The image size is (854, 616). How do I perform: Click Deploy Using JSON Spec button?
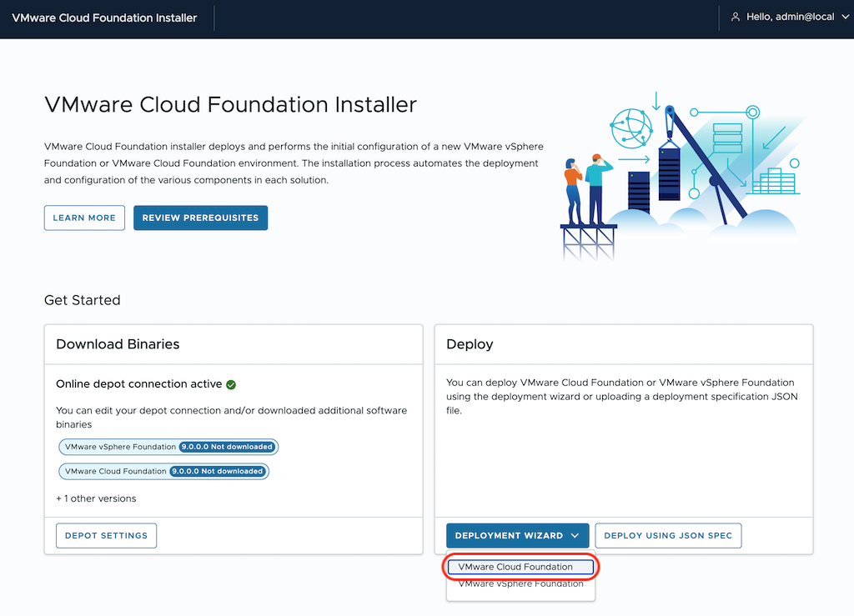coord(668,535)
